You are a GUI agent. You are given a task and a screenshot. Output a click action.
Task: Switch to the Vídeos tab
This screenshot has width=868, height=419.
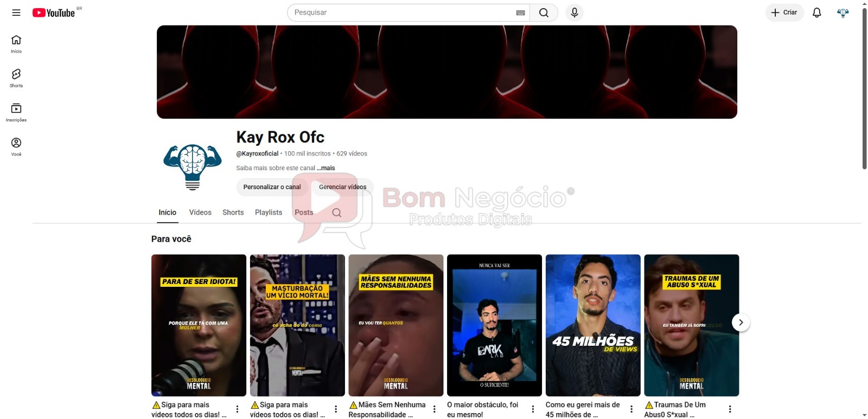coord(200,212)
